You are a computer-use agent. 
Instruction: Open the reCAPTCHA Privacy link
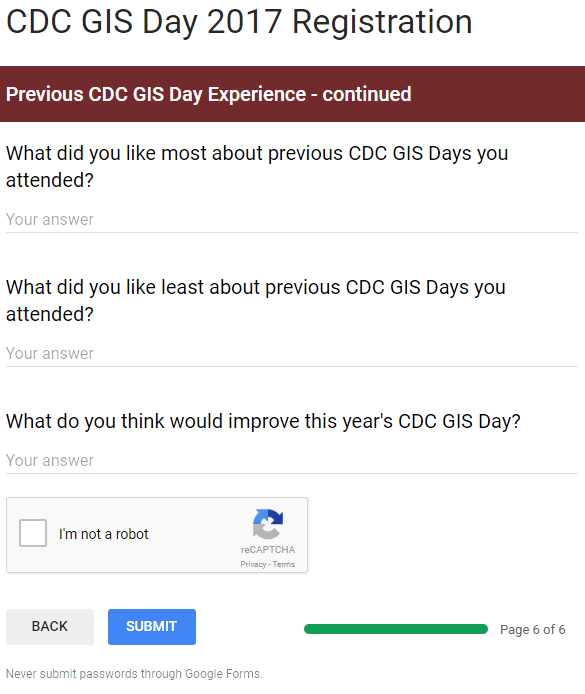(253, 564)
